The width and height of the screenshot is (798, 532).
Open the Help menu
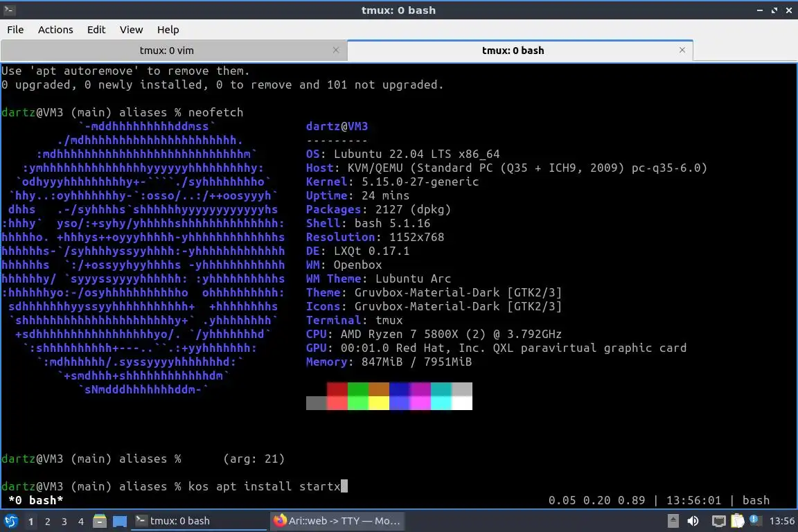point(168,30)
